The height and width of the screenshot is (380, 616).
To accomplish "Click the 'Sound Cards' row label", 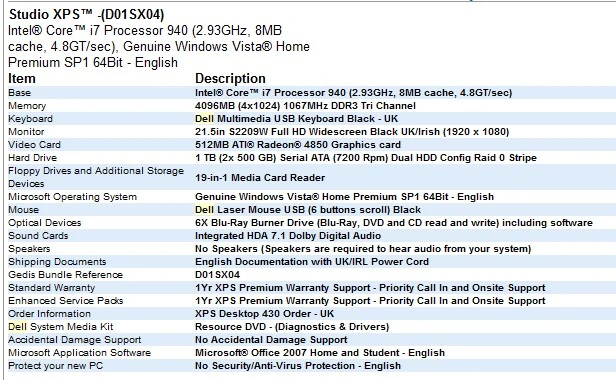I will click(x=38, y=236).
